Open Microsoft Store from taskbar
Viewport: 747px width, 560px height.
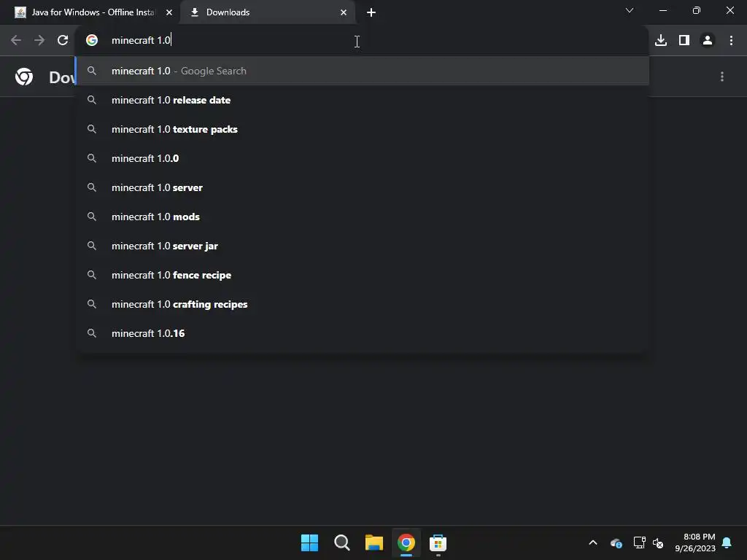pyautogui.click(x=438, y=542)
